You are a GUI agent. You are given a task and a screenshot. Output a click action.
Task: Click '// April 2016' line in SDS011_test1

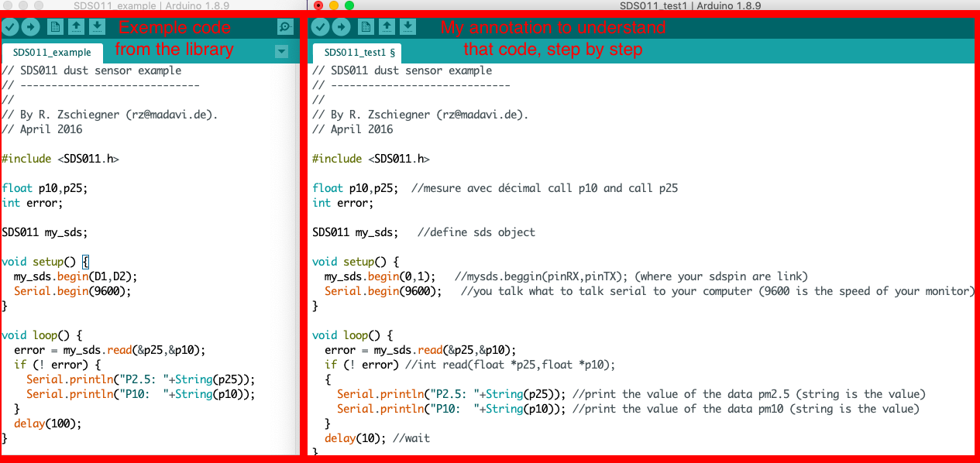(x=352, y=129)
